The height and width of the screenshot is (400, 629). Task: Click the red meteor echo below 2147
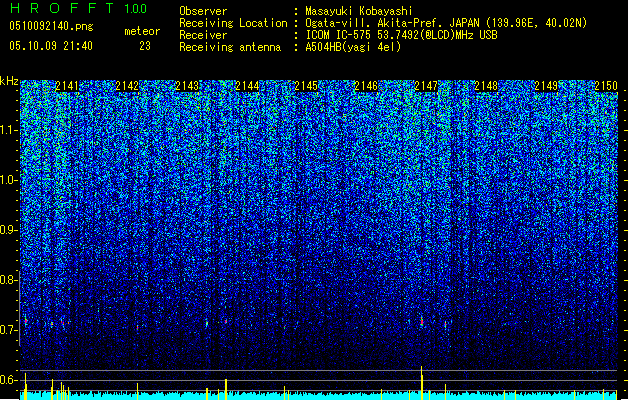[422, 322]
